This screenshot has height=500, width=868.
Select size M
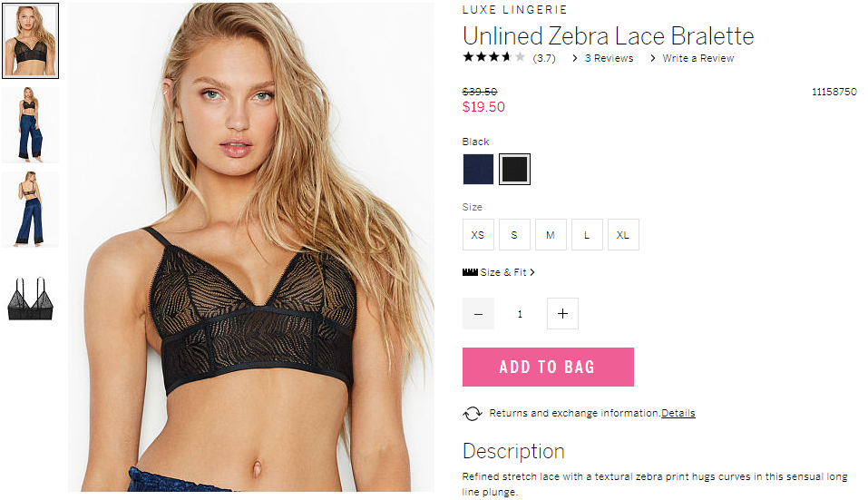551,235
